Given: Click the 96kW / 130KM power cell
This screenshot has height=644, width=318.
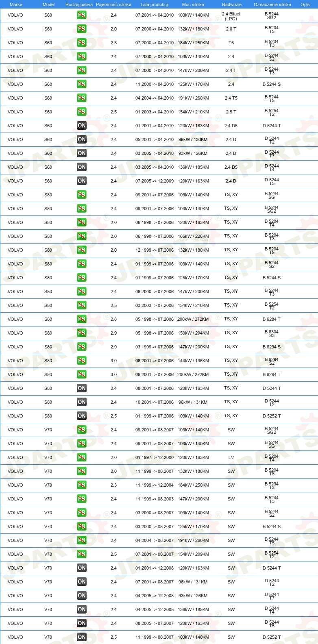Looking at the screenshot, I should pyautogui.click(x=193, y=139).
